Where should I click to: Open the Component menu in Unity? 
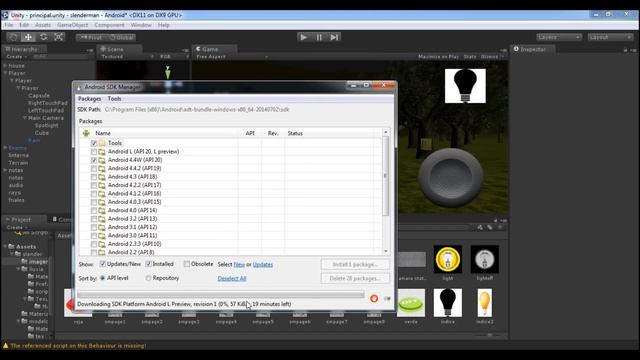(x=109, y=25)
